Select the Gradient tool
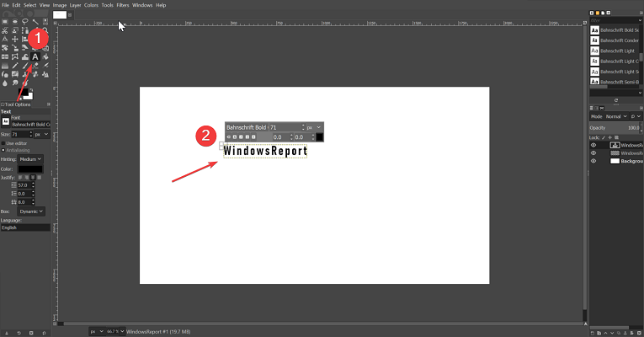The width and height of the screenshot is (644, 337). (5, 66)
